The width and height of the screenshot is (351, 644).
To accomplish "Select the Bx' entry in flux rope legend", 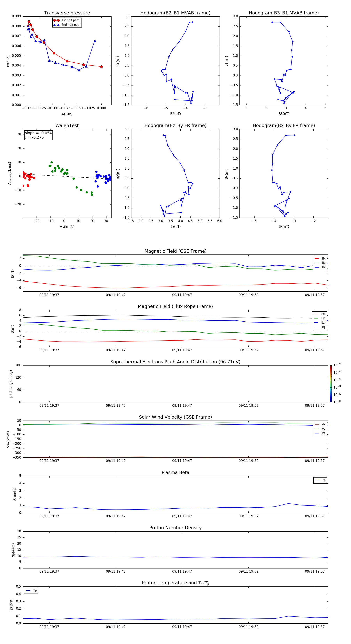I will point(320,314).
